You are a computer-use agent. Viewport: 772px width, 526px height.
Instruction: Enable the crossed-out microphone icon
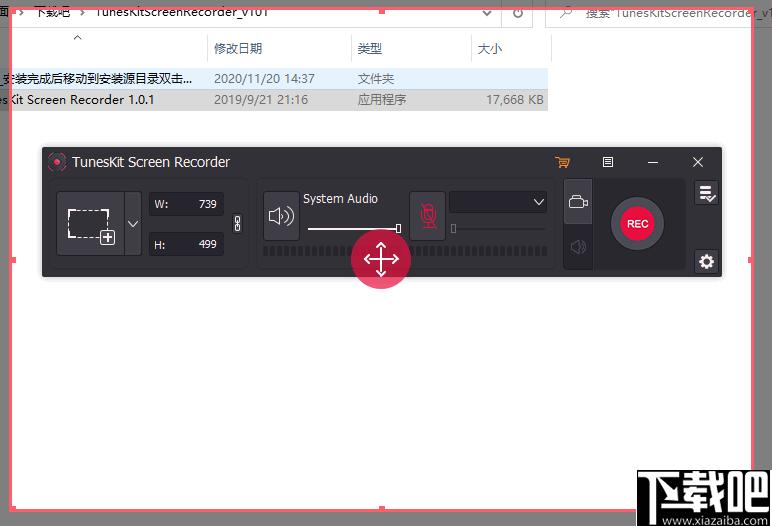428,216
